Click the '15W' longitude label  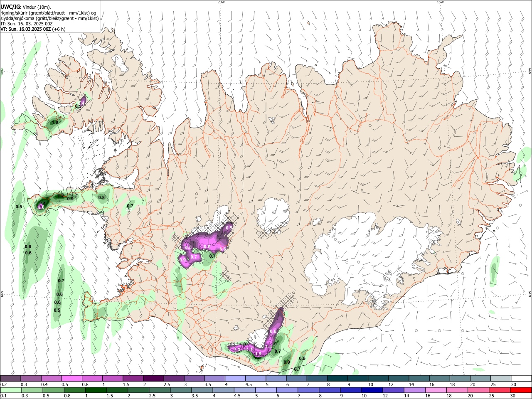(440, 2)
